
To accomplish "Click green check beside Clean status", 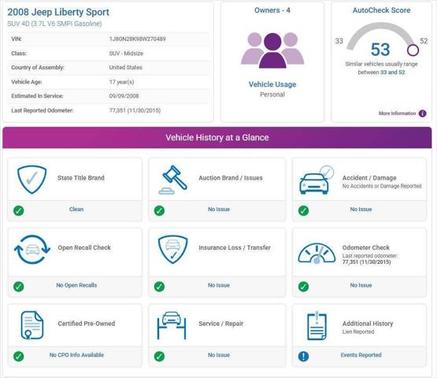I will [x=19, y=211].
